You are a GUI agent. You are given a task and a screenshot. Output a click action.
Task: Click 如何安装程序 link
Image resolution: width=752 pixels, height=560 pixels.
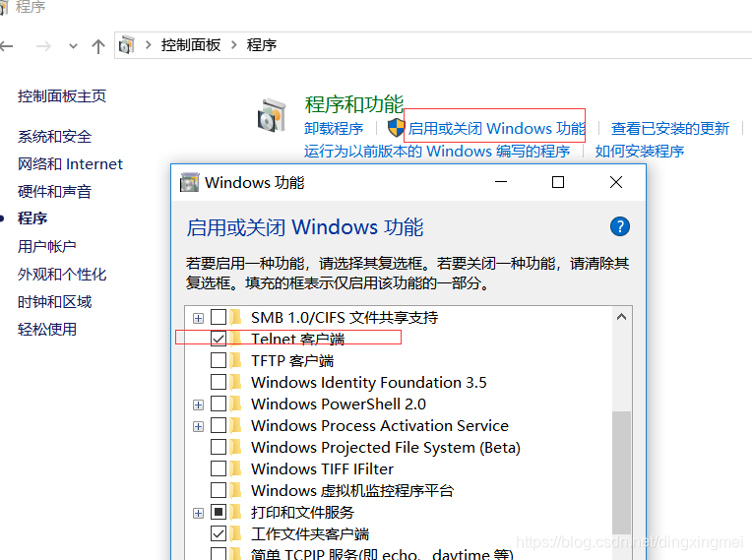tap(639, 151)
